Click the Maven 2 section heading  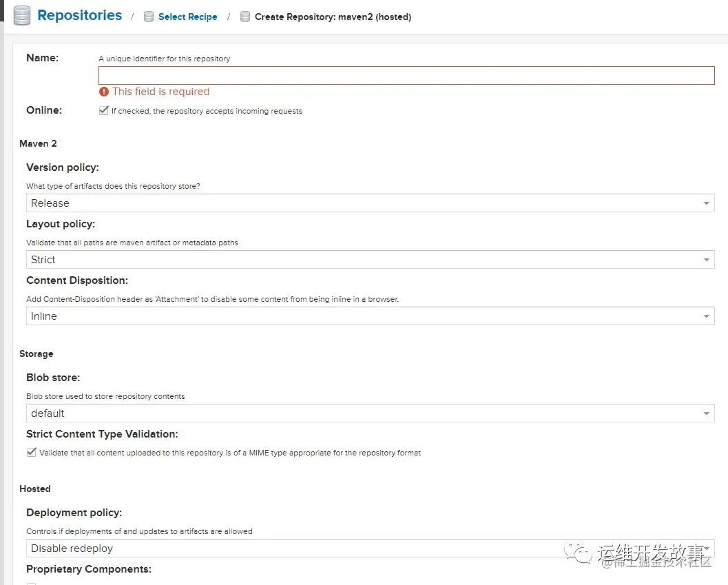tap(38, 143)
